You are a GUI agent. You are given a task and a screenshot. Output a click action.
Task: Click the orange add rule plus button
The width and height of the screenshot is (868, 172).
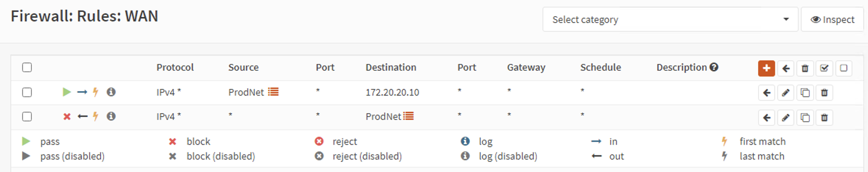[x=766, y=68]
